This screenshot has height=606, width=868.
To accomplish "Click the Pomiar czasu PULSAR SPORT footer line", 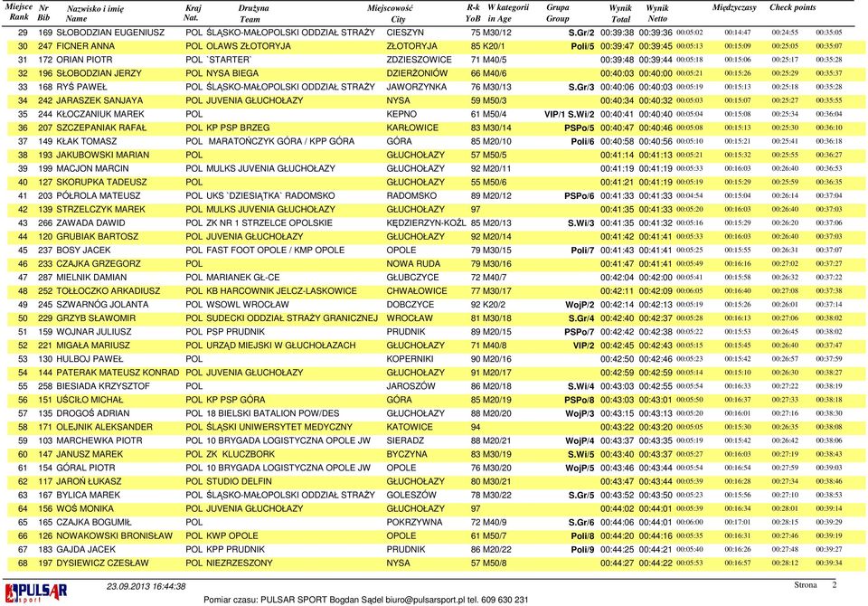I will (366, 600).
